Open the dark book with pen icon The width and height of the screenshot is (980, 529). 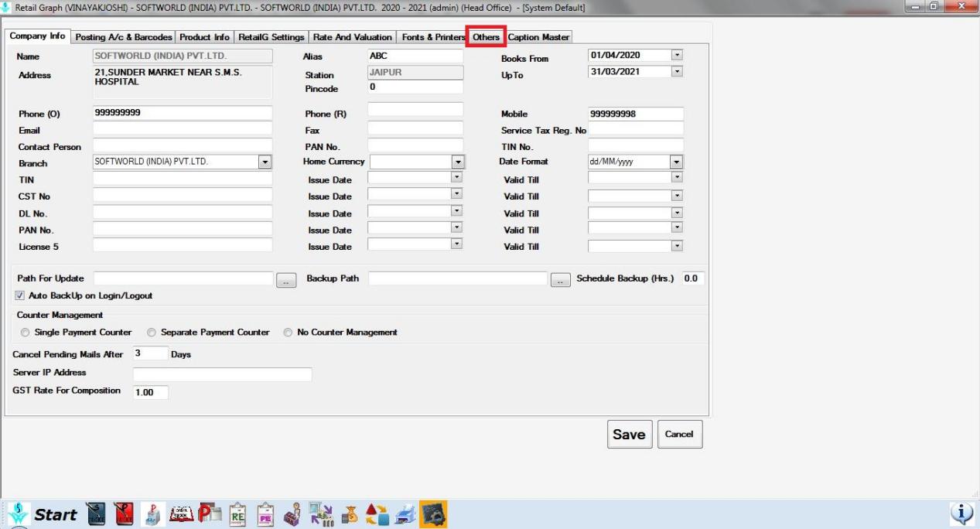point(96,515)
